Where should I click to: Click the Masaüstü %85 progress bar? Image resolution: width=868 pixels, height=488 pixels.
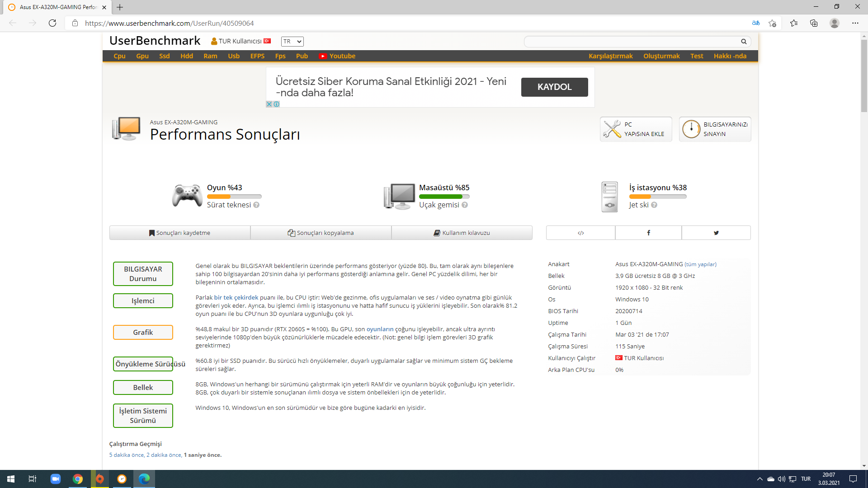(444, 197)
